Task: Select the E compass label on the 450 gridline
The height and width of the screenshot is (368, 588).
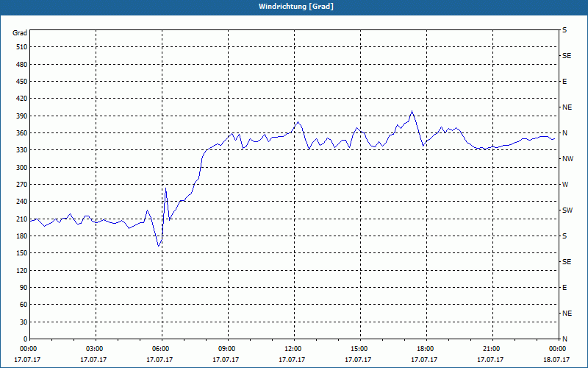Action: [x=564, y=82]
